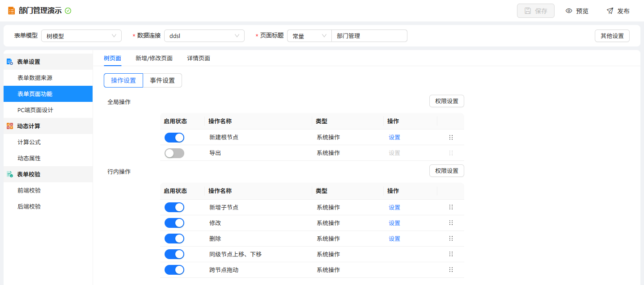Toggle 同级节点上移、下移 switch
644x285 pixels.
174,254
